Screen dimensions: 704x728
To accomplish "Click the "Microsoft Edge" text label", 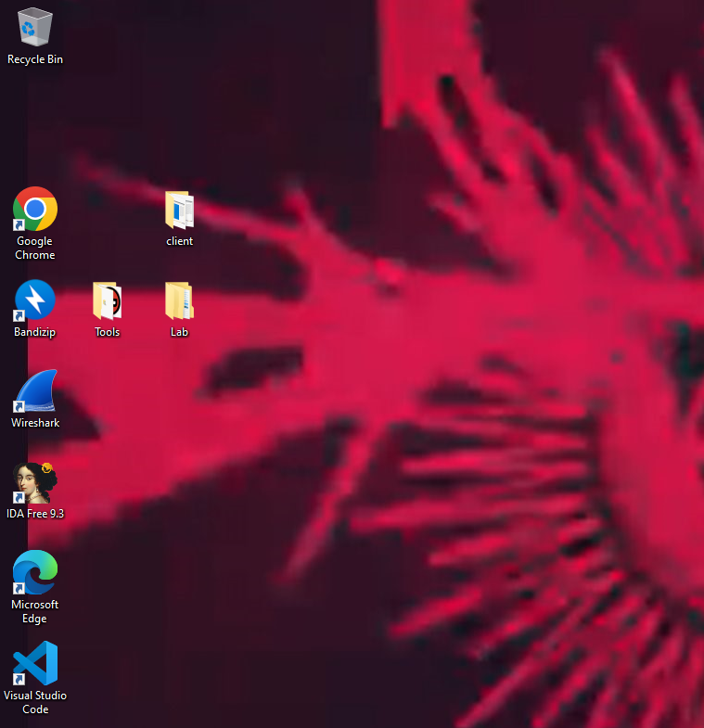I will coord(35,612).
